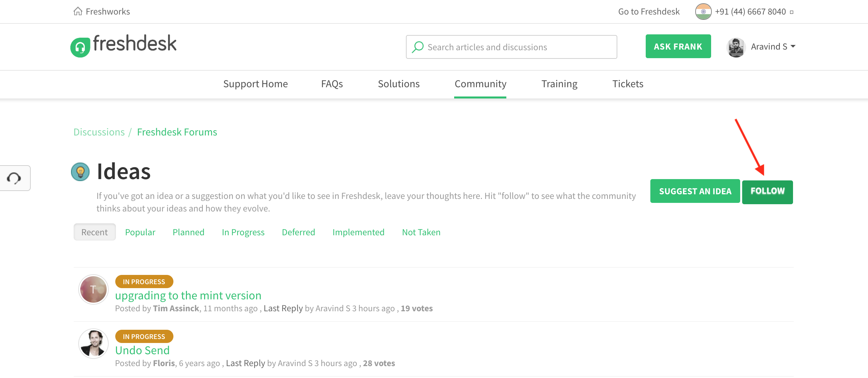Open the floating headset help widget
Viewport: 868px width, 378px height.
14,178
